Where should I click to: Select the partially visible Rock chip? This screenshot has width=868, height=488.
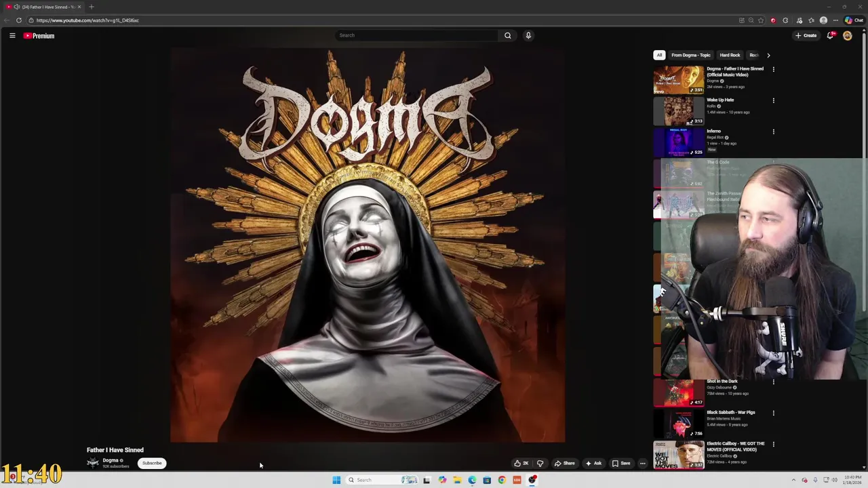click(753, 55)
